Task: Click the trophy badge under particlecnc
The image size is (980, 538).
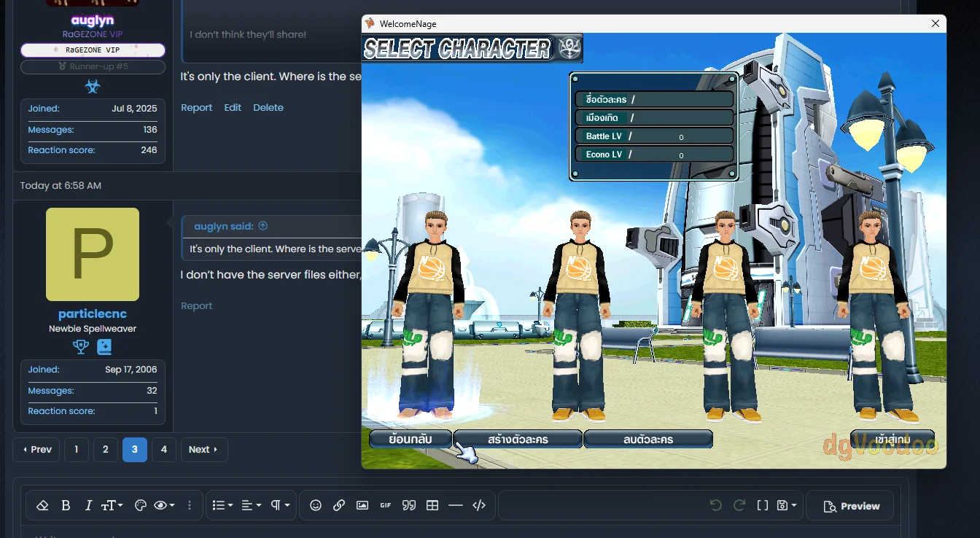Action: pos(81,347)
